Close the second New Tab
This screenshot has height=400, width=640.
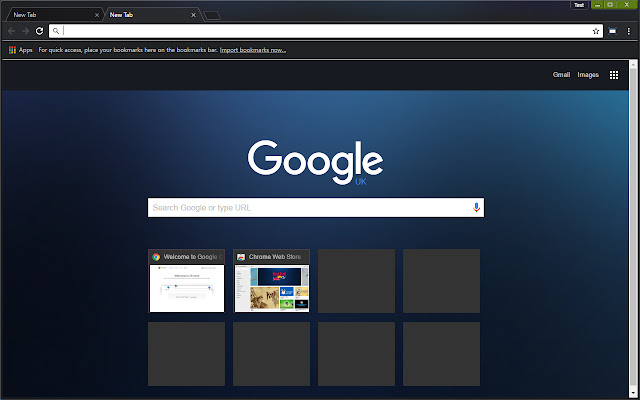pos(193,15)
